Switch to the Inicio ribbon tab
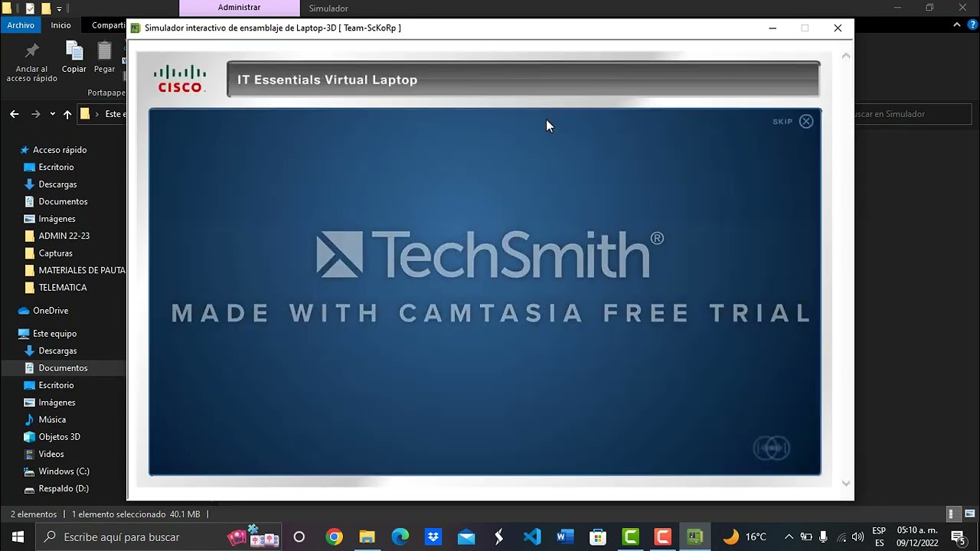The height and width of the screenshot is (551, 980). [x=60, y=25]
